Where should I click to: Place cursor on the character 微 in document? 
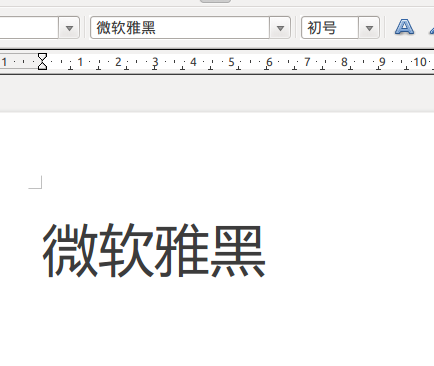[x=70, y=251]
